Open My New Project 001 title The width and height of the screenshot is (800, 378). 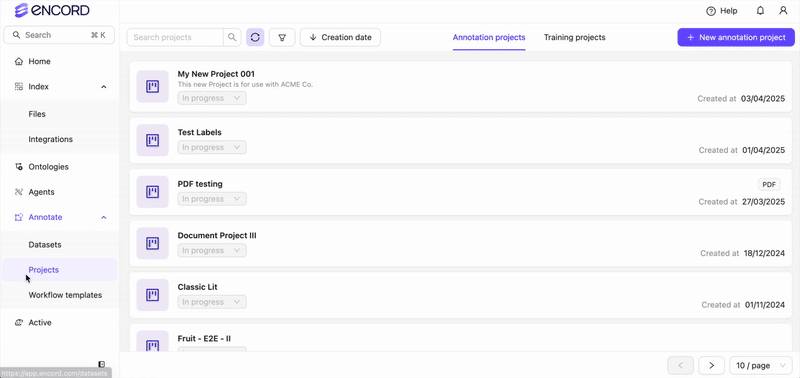(x=216, y=74)
